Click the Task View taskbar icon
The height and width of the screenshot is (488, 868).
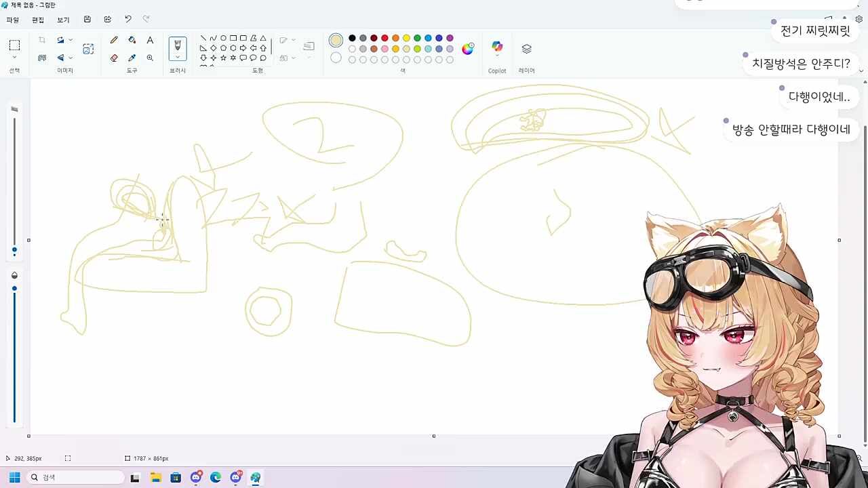tap(135, 477)
